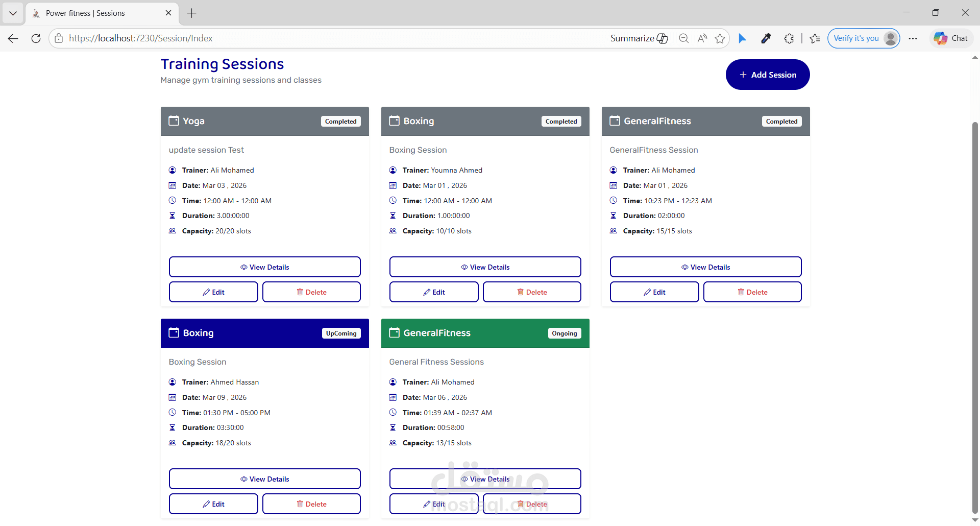Open the read aloud icon
The height and width of the screenshot is (526, 980).
(702, 38)
